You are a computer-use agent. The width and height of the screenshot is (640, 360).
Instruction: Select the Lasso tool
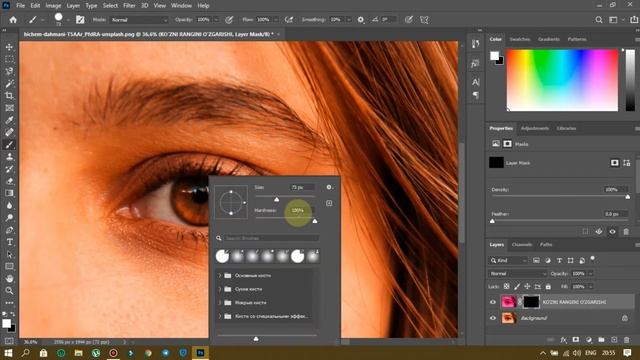[x=9, y=71]
